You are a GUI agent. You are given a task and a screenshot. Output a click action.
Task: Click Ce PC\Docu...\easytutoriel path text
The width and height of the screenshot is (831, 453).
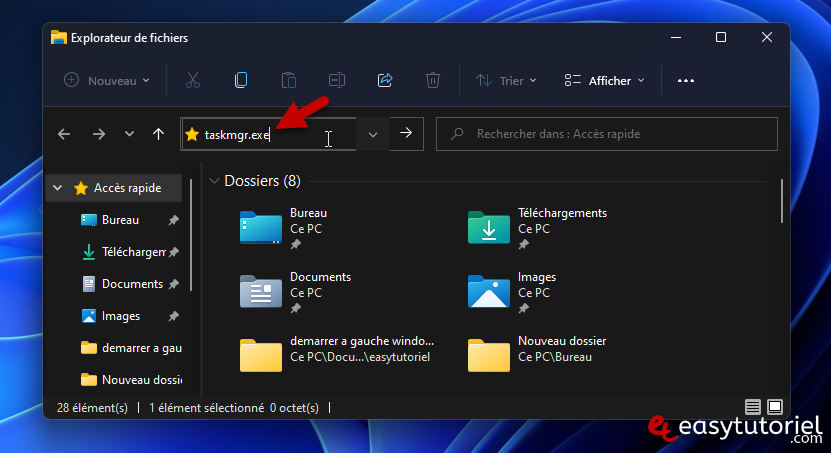[x=360, y=357]
